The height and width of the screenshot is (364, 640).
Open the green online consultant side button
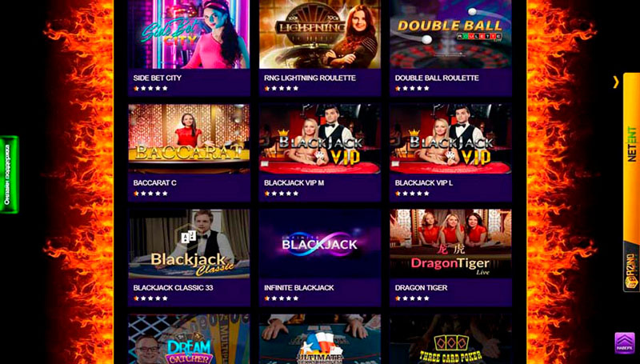point(9,174)
